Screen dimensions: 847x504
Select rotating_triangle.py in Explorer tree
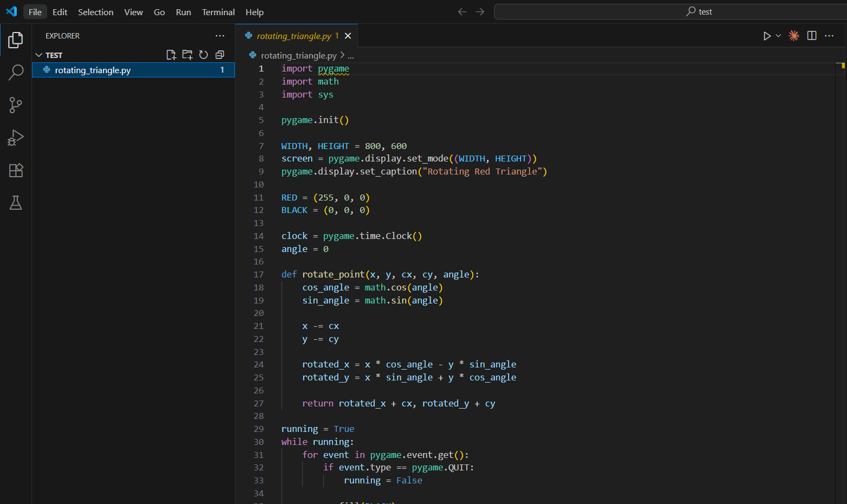point(133,70)
